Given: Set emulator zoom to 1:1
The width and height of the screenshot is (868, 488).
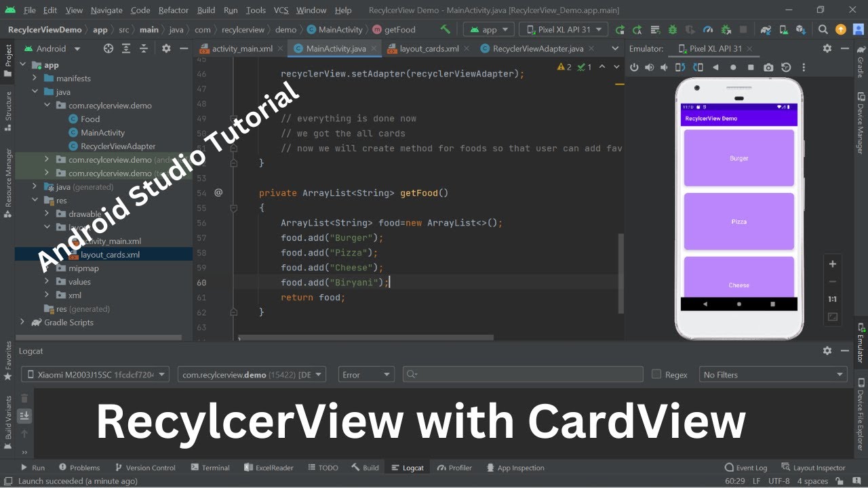Looking at the screenshot, I should 833,299.
